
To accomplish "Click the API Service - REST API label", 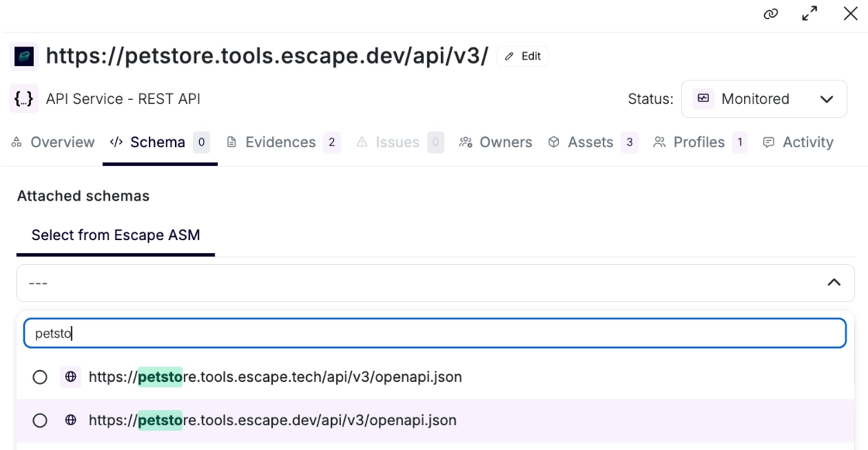I will 123,98.
